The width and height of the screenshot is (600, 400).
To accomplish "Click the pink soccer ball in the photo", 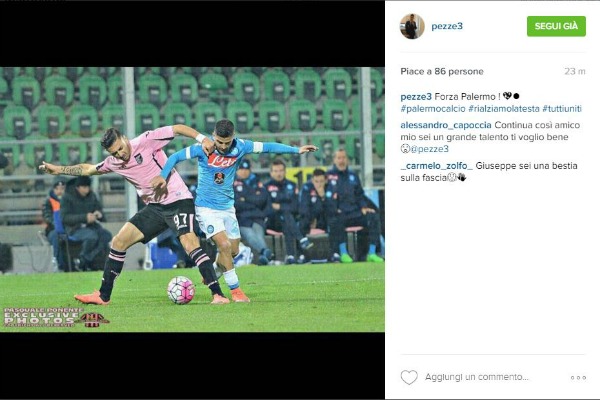I will point(181,290).
